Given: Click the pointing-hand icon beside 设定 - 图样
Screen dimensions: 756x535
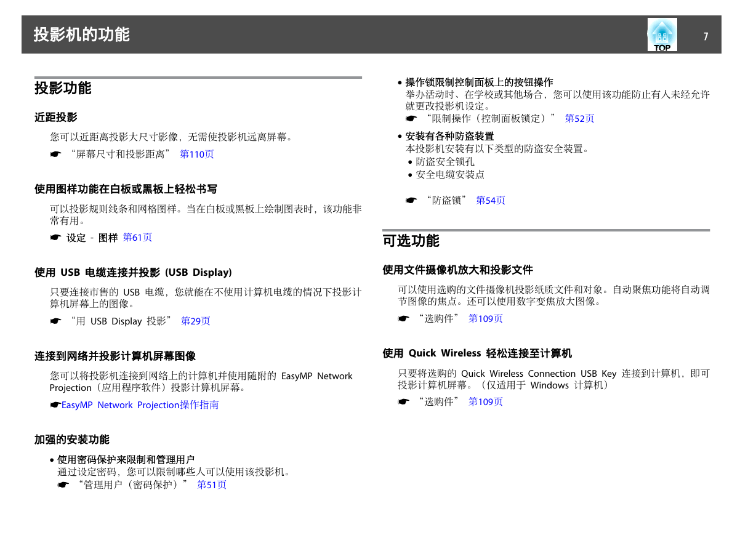Looking at the screenshot, I should point(56,238).
